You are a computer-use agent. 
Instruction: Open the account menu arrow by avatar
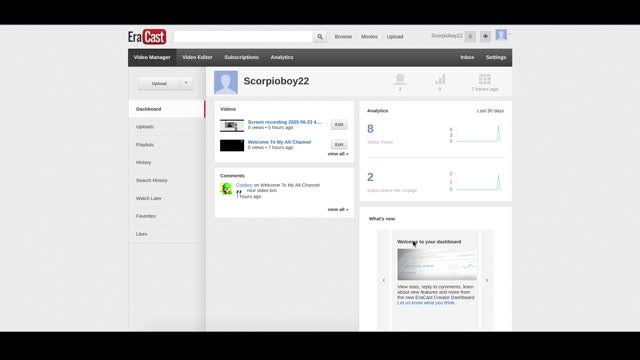coord(509,34)
